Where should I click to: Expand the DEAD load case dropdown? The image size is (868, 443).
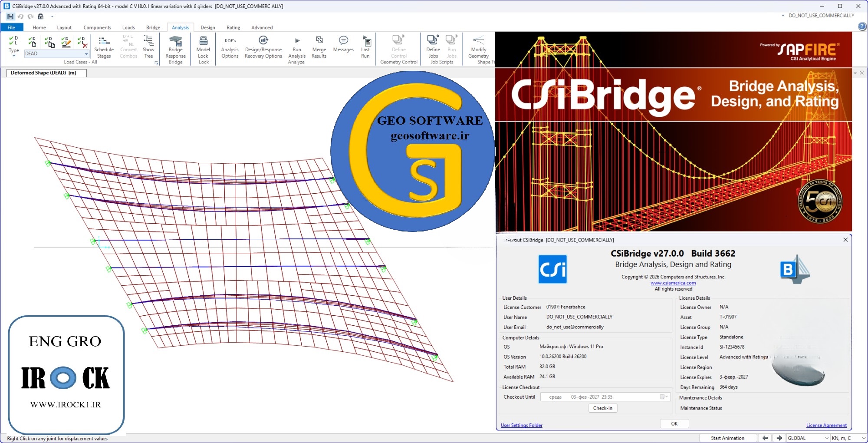86,54
